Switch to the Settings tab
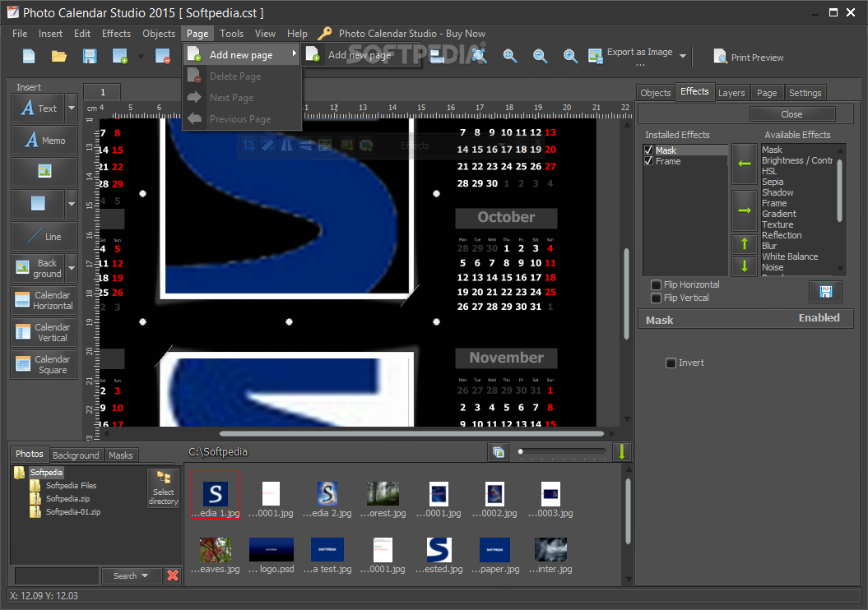The image size is (868, 610). tap(805, 93)
